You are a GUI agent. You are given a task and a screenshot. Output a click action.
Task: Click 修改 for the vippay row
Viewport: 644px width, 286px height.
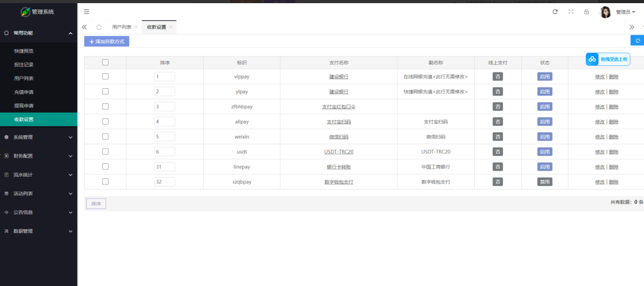pyautogui.click(x=599, y=77)
